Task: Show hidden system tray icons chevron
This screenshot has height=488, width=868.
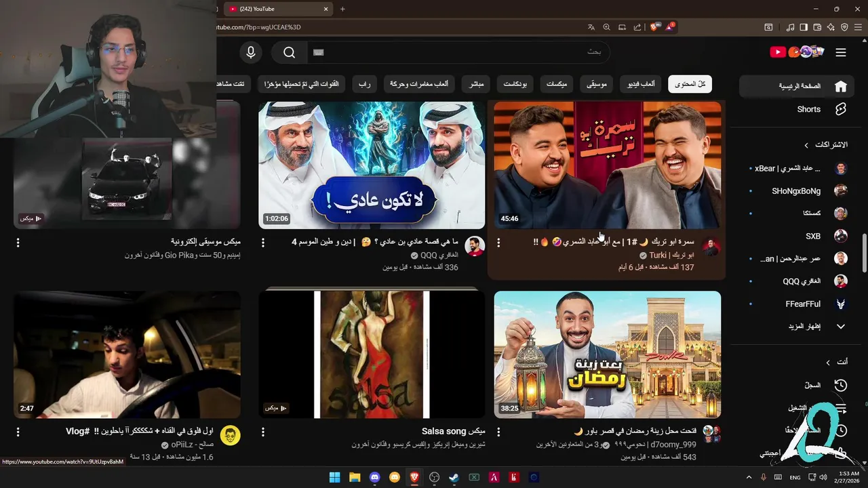Action: click(x=749, y=477)
